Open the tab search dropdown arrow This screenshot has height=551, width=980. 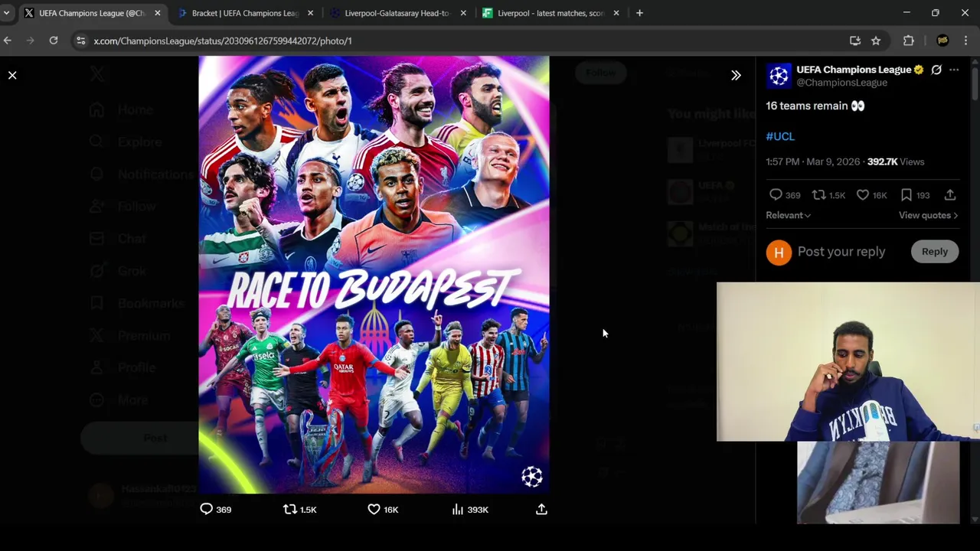click(x=6, y=13)
